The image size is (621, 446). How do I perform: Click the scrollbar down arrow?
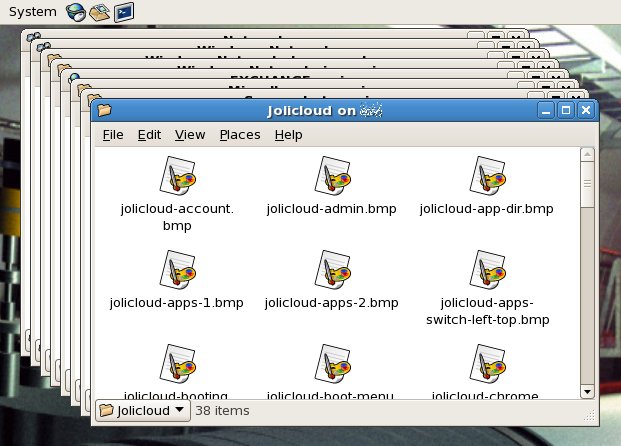(x=587, y=392)
